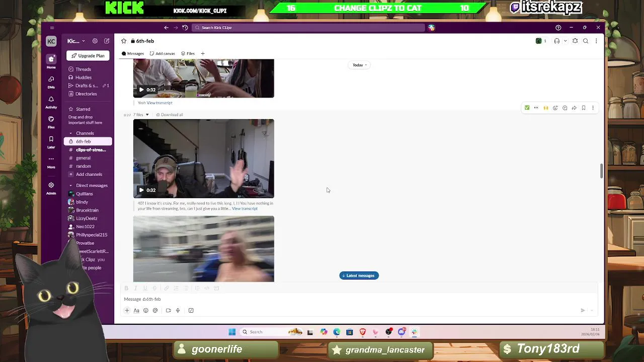Screen dimensions: 644x362
Task: View transcript of streamer clip
Action: tap(245, 209)
